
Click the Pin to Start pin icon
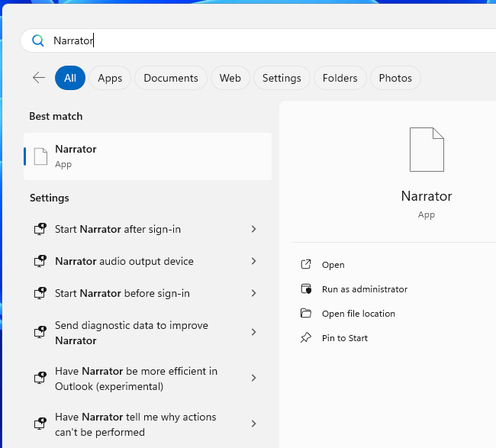coord(305,337)
